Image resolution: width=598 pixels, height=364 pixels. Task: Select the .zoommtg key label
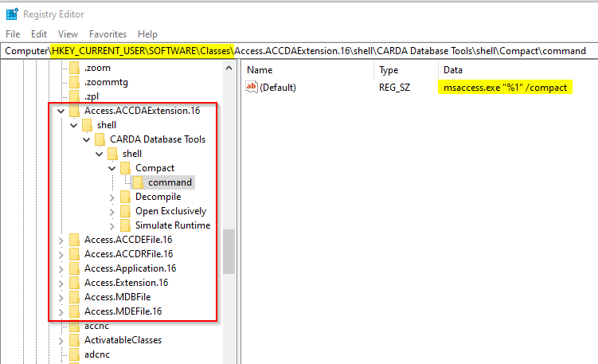point(106,82)
